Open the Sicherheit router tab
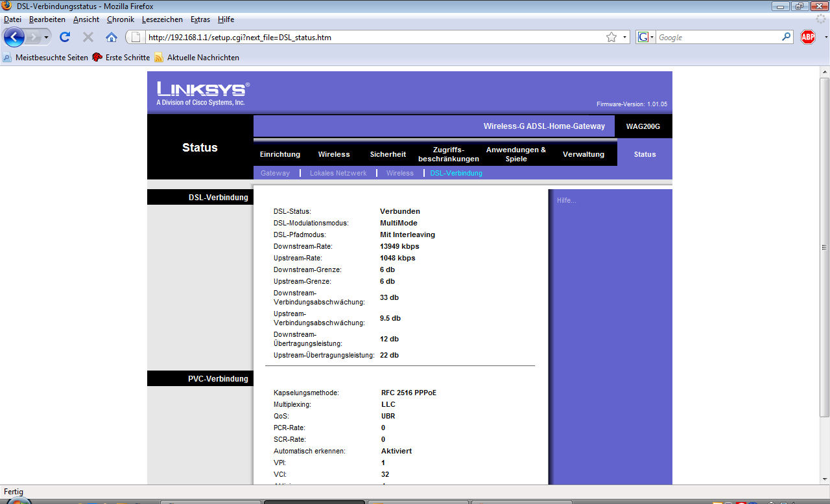 (x=388, y=154)
